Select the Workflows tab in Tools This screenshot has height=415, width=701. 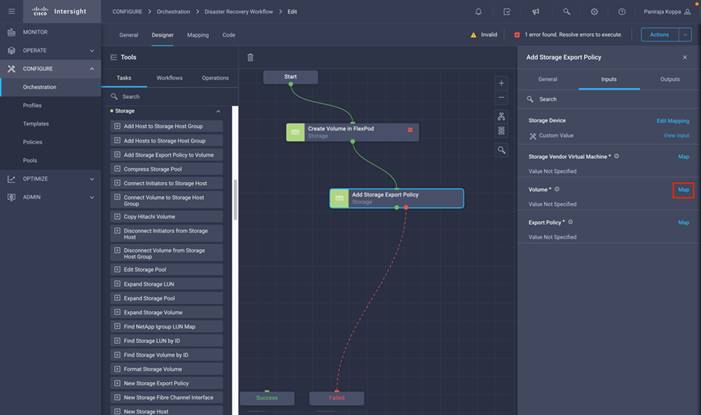click(169, 78)
